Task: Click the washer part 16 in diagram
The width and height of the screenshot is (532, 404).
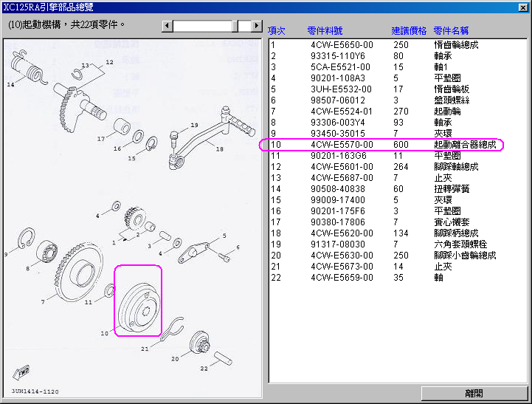Action: tap(138, 136)
